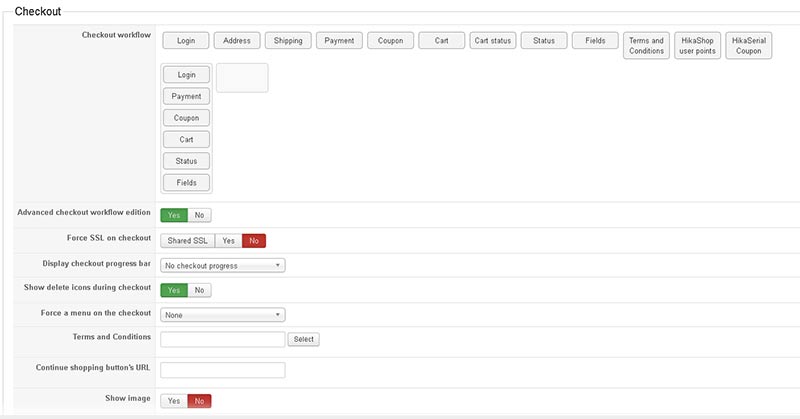Select the Shipping workflow block
Image resolution: width=800 pixels, height=419 pixels.
click(288, 40)
